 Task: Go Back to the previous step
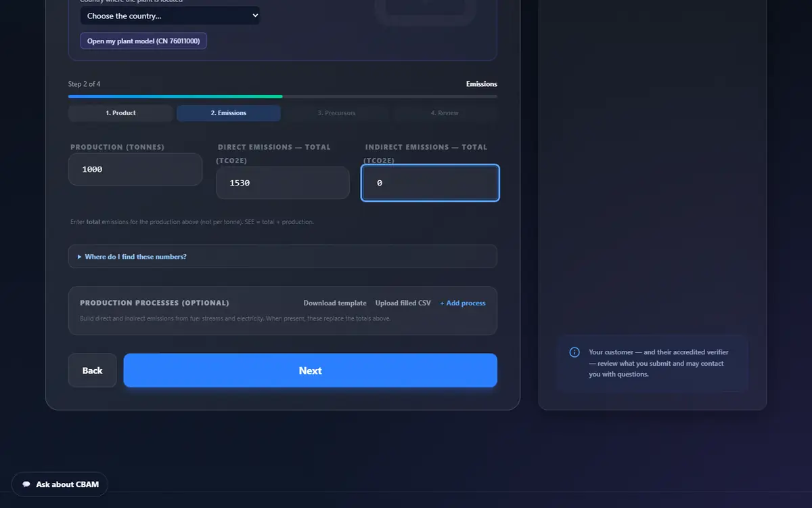[92, 371]
